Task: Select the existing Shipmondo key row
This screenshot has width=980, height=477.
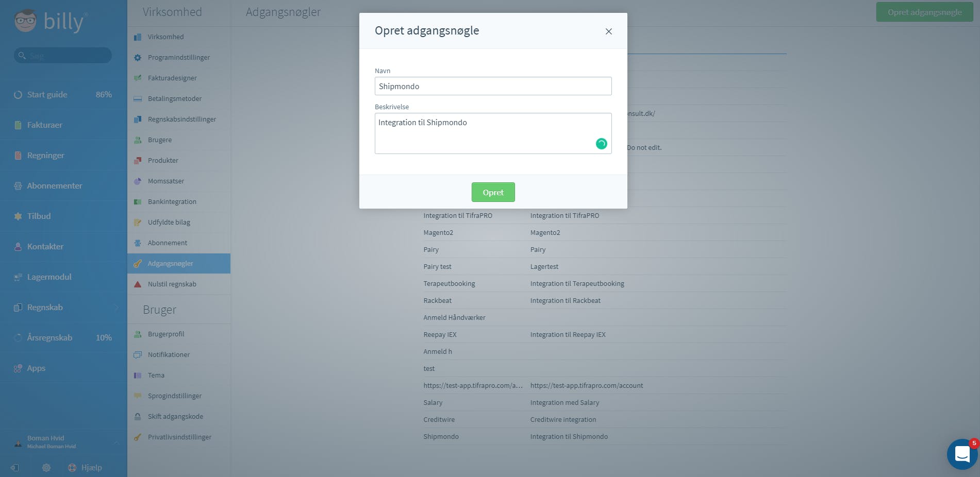Action: [x=605, y=437]
